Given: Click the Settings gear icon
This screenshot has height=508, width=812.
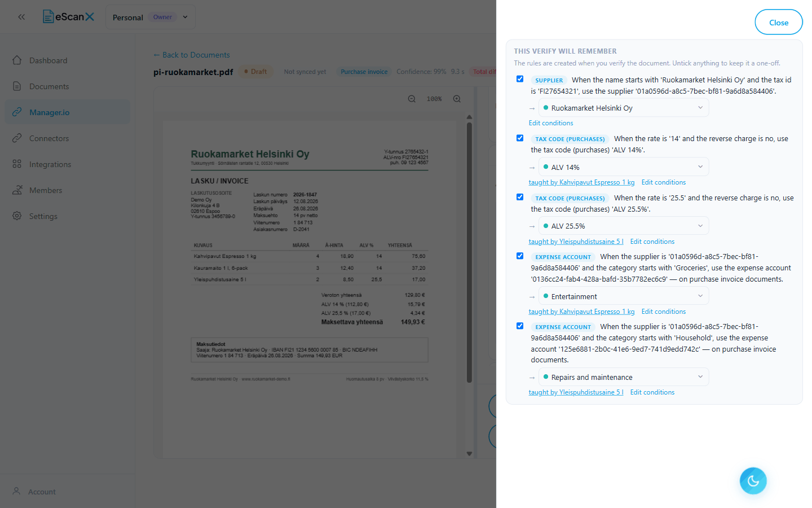Looking at the screenshot, I should pyautogui.click(x=17, y=216).
